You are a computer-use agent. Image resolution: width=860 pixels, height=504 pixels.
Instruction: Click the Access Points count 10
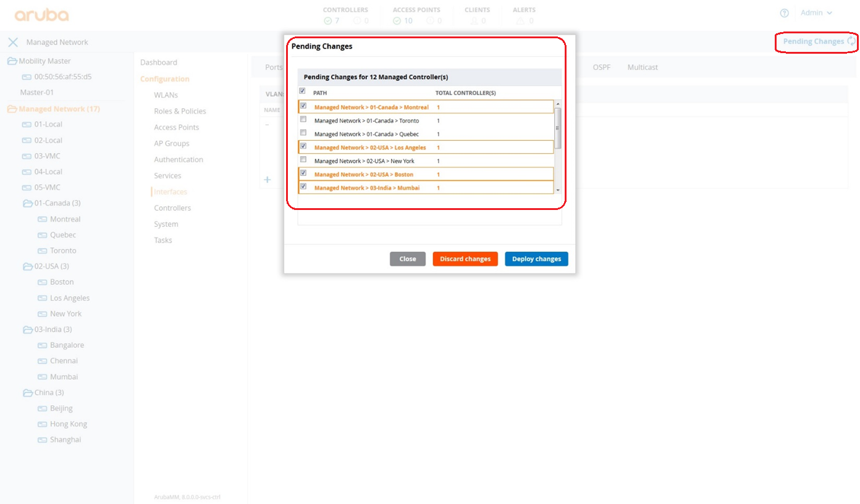tap(408, 21)
